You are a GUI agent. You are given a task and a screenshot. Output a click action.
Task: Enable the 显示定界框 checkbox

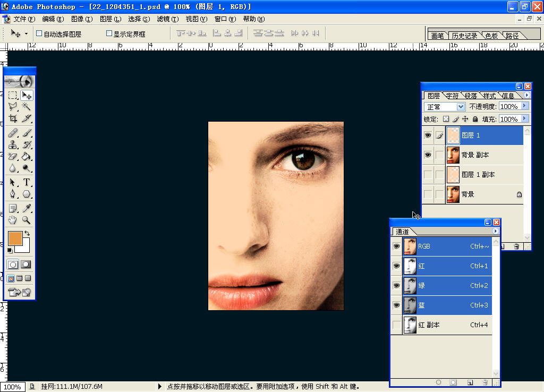tap(109, 33)
